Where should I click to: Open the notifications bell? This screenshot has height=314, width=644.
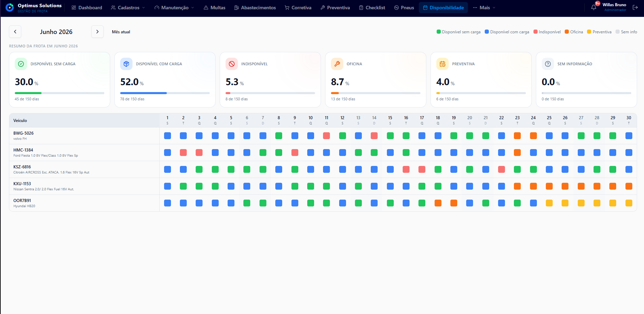coord(594,7)
